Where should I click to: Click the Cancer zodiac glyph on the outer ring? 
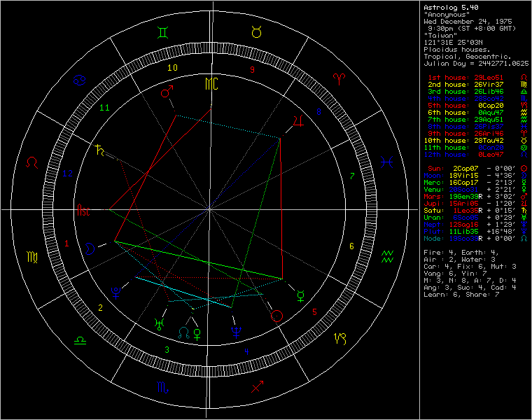[x=79, y=80]
